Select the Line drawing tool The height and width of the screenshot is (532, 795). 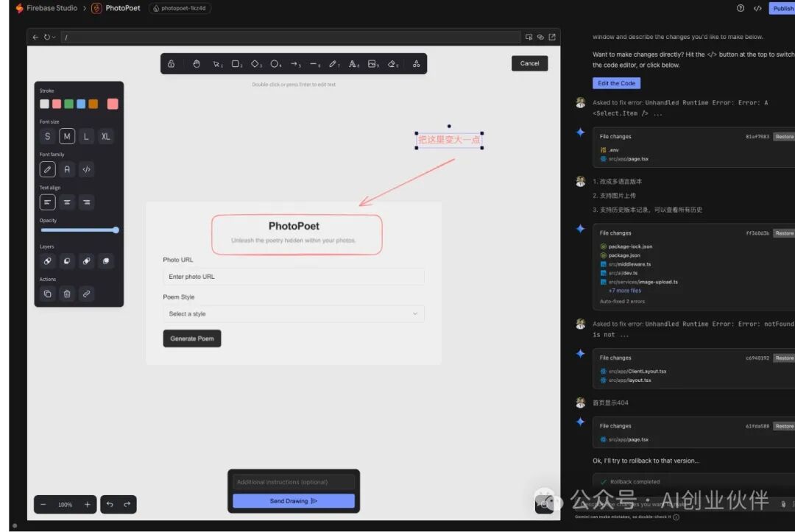(314, 64)
